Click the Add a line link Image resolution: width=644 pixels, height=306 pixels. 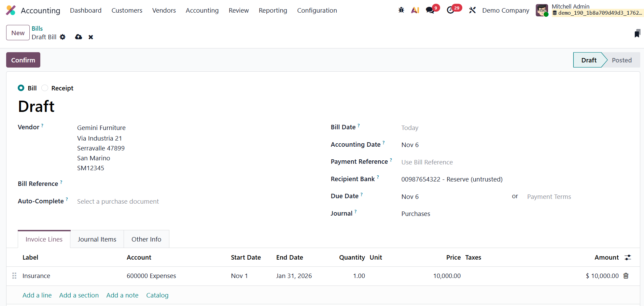click(37, 295)
